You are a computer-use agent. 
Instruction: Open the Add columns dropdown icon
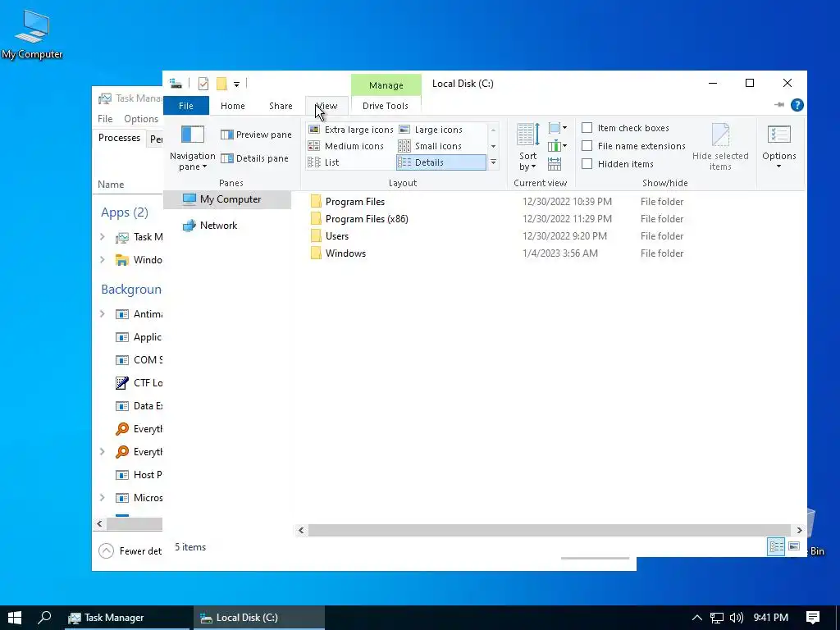coord(558,146)
